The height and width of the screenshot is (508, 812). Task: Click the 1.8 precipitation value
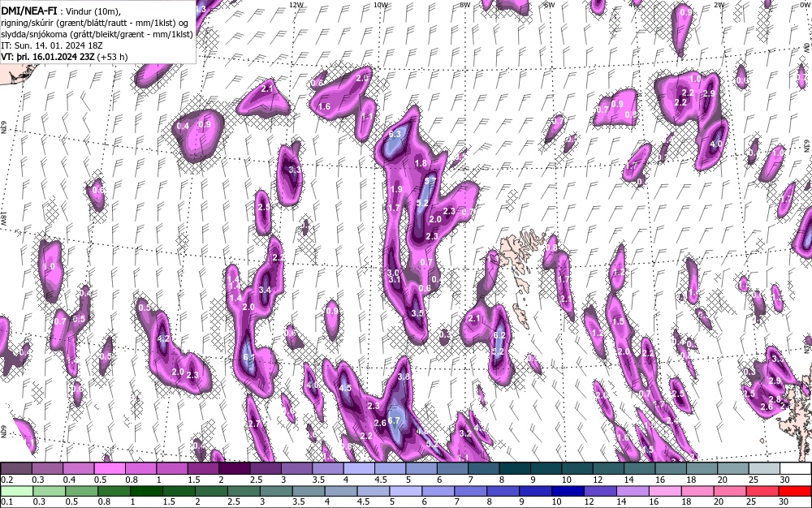click(421, 163)
